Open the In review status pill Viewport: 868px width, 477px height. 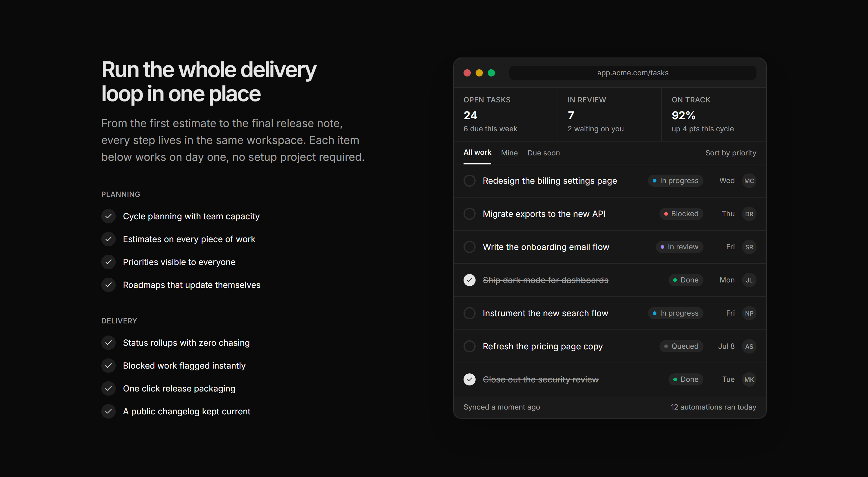point(679,247)
